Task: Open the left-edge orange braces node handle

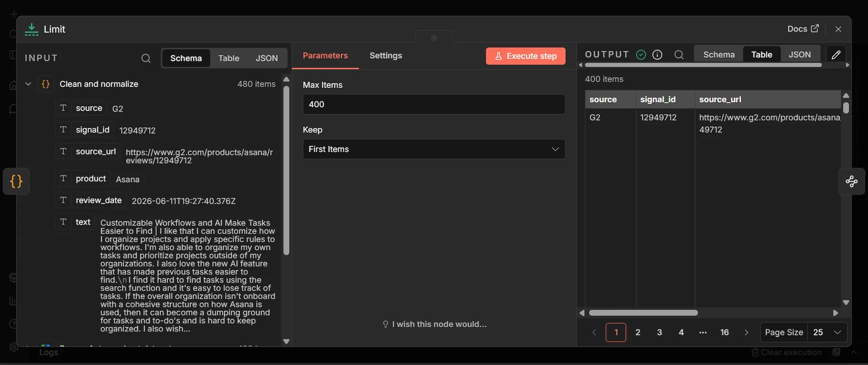Action: (16, 181)
